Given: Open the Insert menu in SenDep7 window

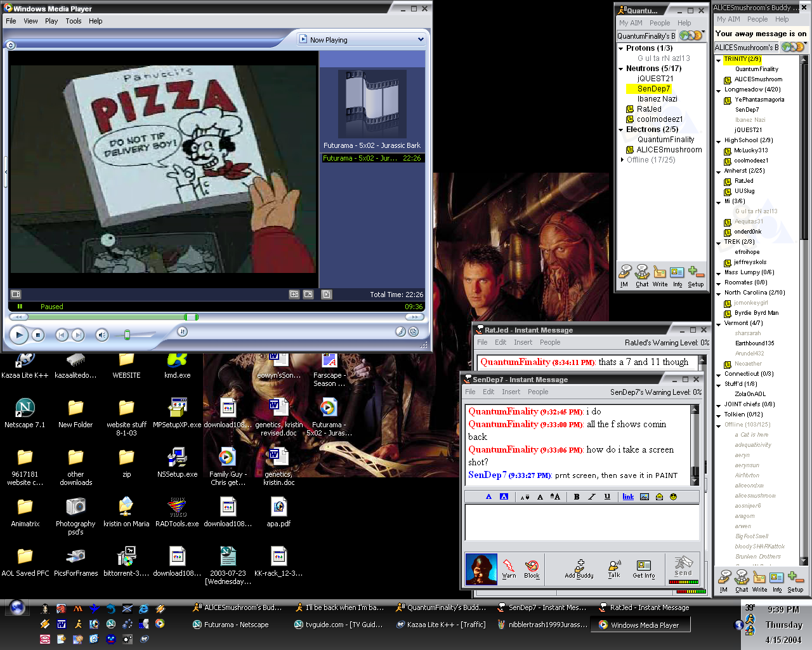Looking at the screenshot, I should (x=511, y=392).
